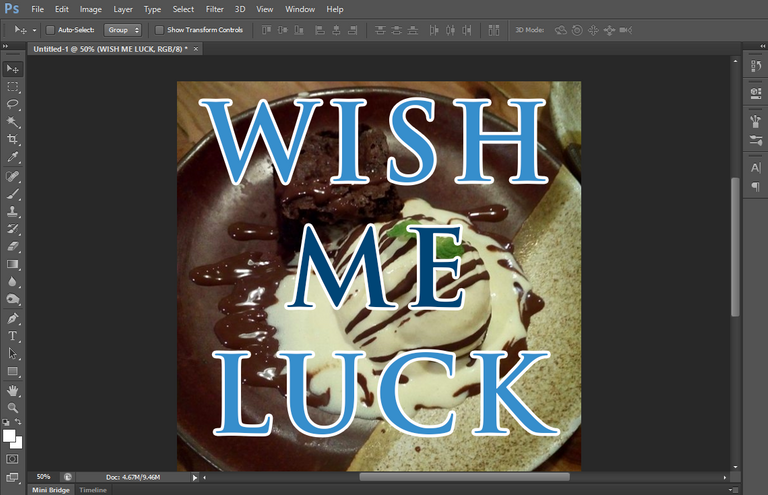This screenshot has width=768, height=495.
Task: Choose the Zoom tool
Action: pos(12,407)
